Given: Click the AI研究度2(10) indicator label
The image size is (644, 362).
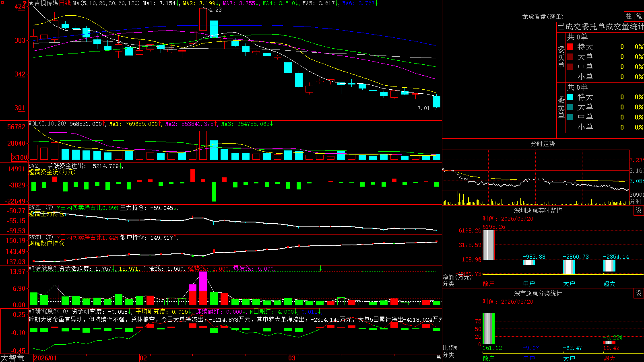Looking at the screenshot, I should tap(49, 311).
